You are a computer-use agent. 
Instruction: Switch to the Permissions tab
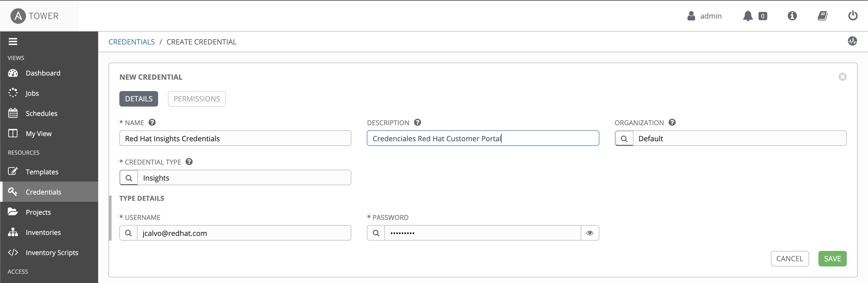pyautogui.click(x=197, y=99)
